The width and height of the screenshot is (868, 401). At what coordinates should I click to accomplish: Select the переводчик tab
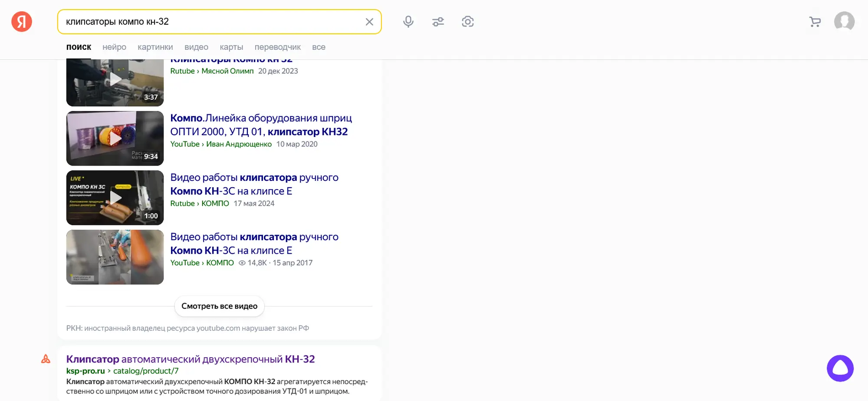[277, 47]
